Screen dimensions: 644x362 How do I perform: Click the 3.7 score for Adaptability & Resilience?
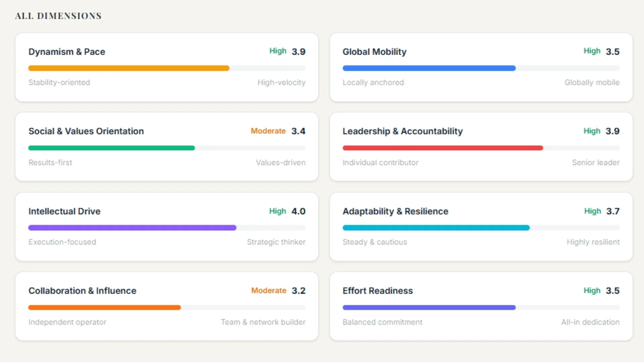(613, 211)
